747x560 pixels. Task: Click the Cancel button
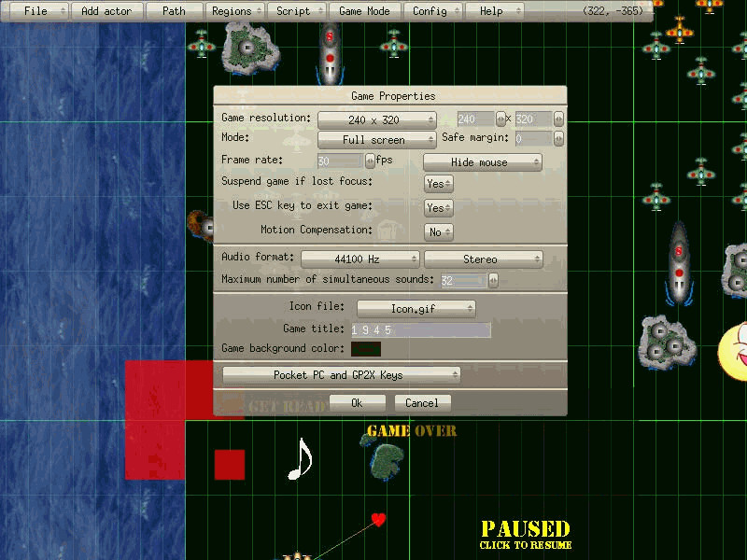[422, 403]
